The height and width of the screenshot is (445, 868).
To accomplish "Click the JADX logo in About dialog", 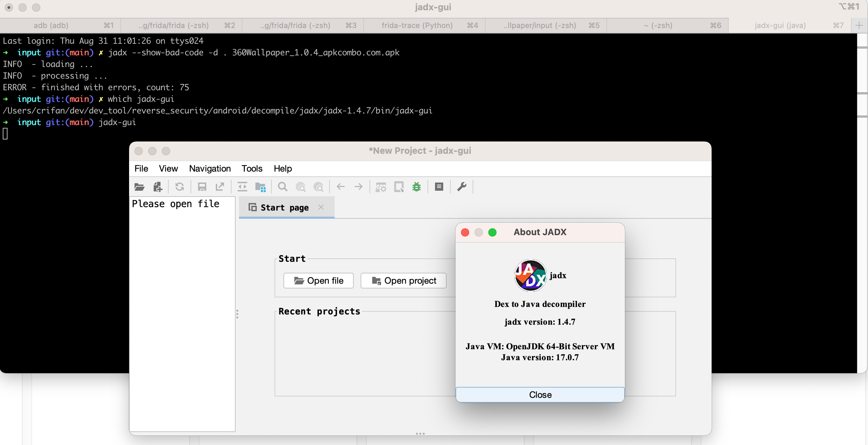I will [x=530, y=275].
